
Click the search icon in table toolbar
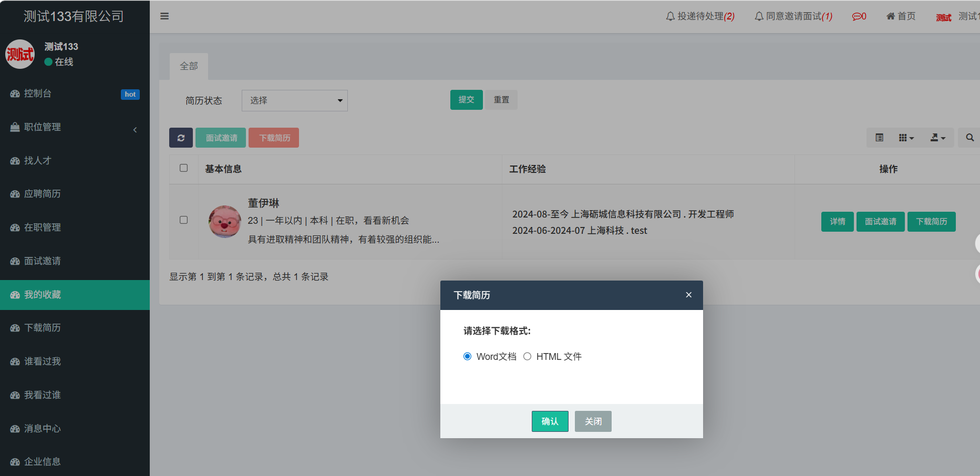tap(969, 138)
